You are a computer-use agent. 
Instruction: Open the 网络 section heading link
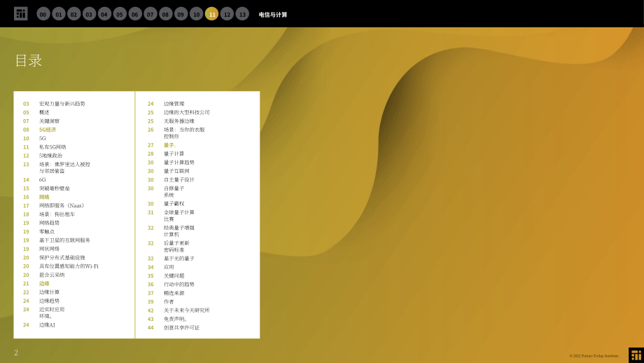[x=44, y=197]
